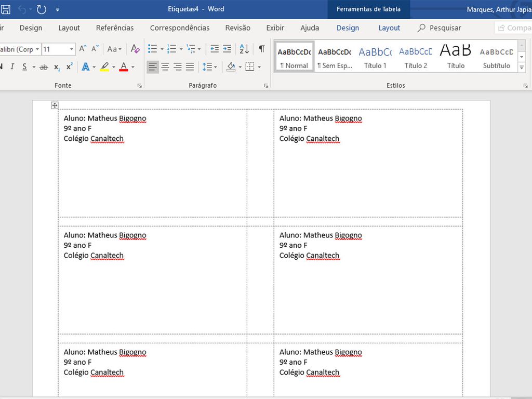This screenshot has width=532, height=399.
Task: Click the Pesquisar search box
Action: (440, 28)
